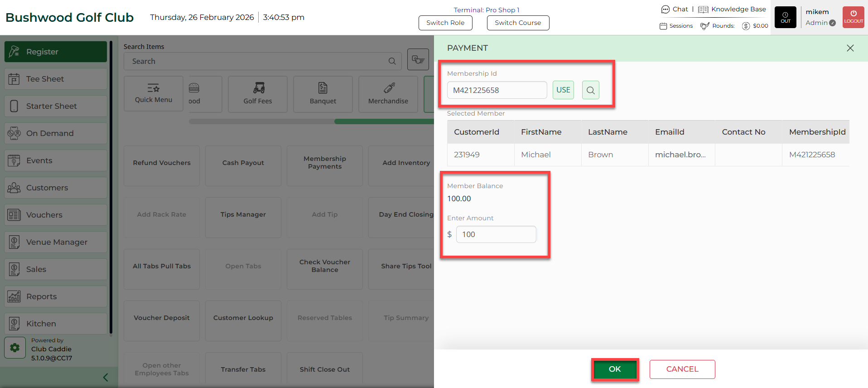Open the Knowledge Base book icon
Image resolution: width=868 pixels, height=388 pixels.
tap(703, 10)
